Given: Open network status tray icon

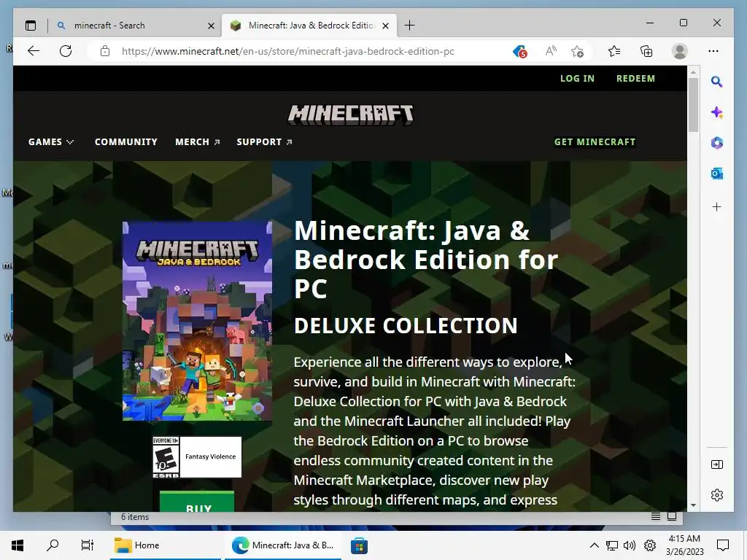Looking at the screenshot, I should tap(612, 545).
